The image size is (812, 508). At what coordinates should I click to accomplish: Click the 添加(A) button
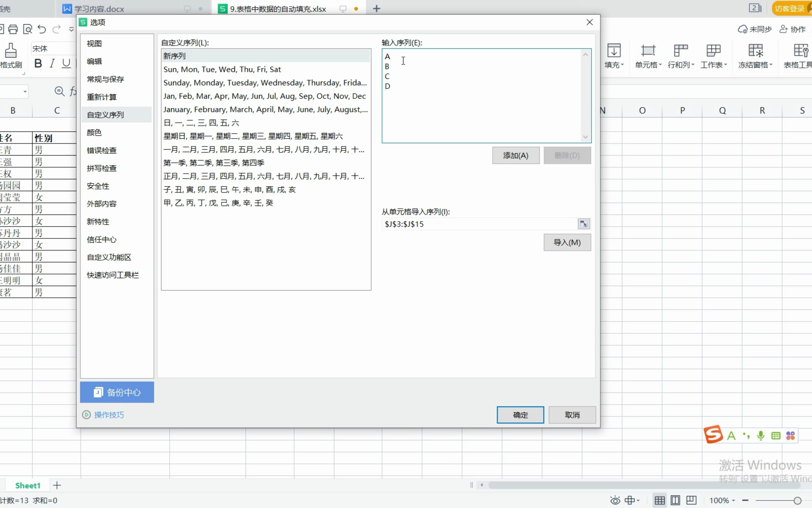click(516, 155)
